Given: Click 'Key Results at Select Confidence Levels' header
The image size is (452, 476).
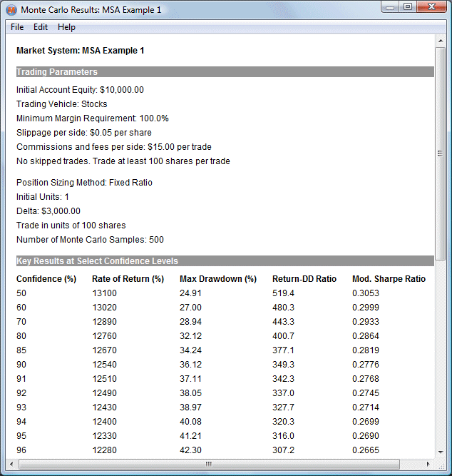Looking at the screenshot, I should click(225, 261).
